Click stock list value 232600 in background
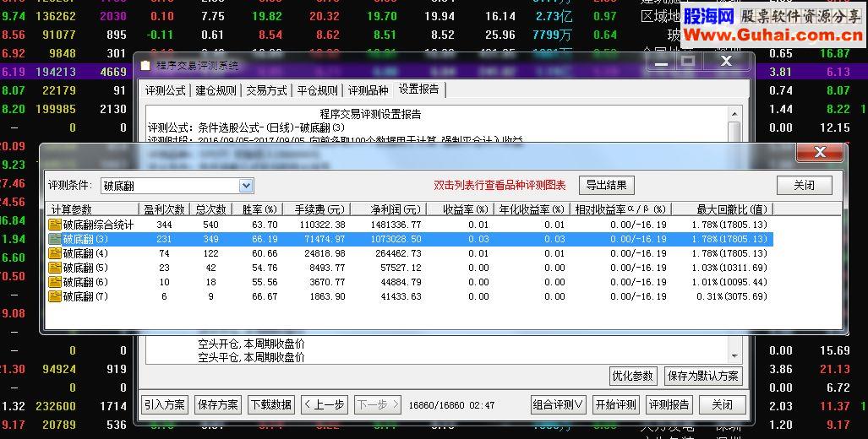 (55, 406)
